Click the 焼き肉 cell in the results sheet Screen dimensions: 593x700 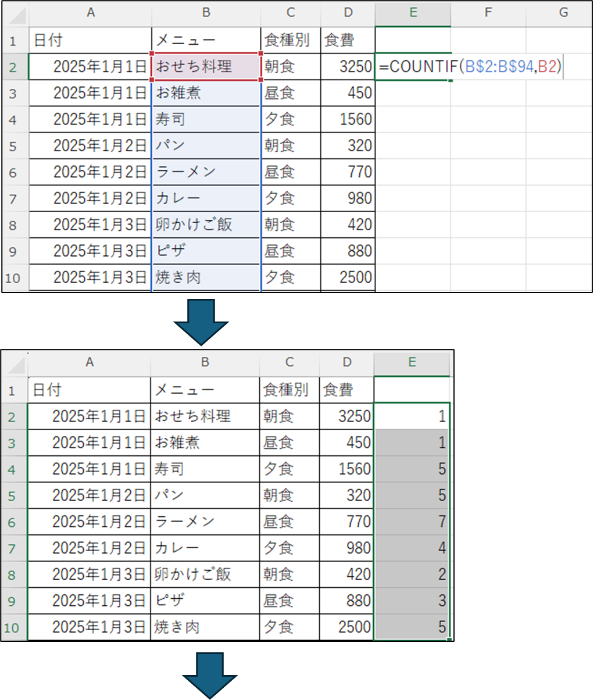click(205, 627)
